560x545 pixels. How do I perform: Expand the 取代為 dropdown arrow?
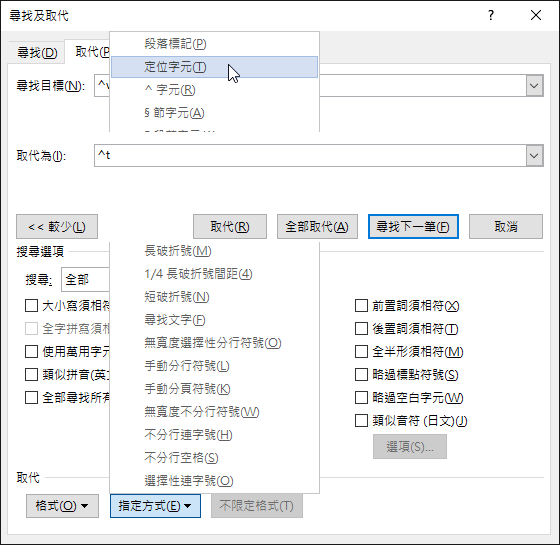click(534, 156)
